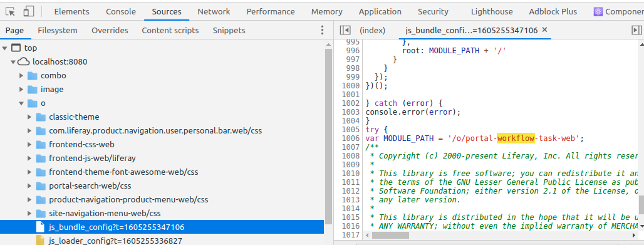Select the Sources panel tab
Viewport: 644px width, 245px height.
tap(167, 11)
